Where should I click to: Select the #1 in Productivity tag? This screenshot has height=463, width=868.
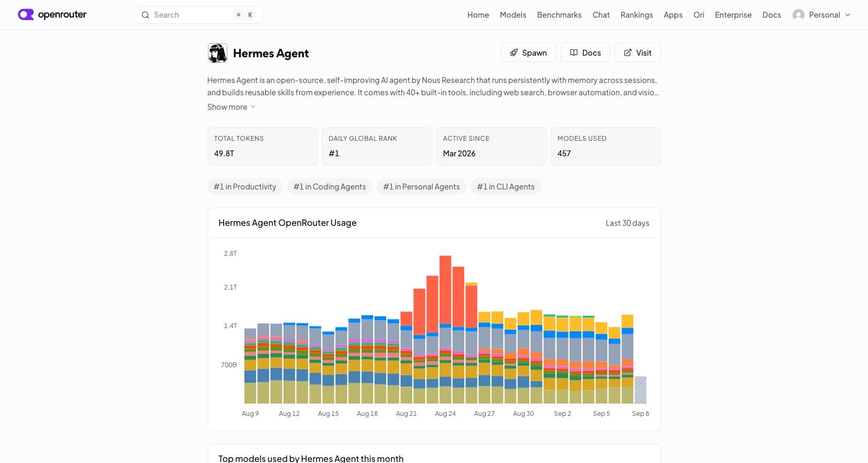245,187
